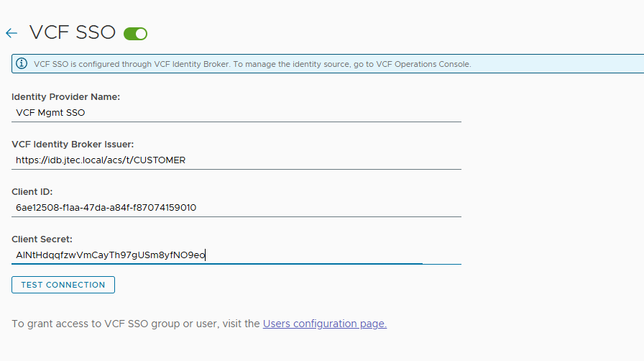Click the VCF SSO page heading
This screenshot has width=644, height=361.
(x=73, y=32)
